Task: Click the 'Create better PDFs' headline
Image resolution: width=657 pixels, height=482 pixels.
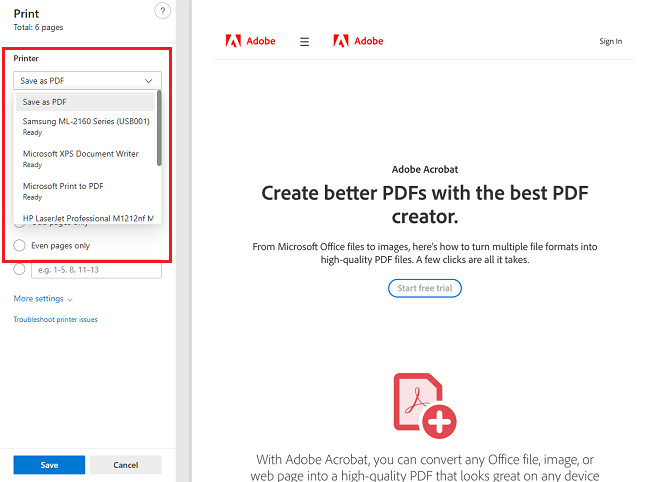Action: click(x=425, y=205)
